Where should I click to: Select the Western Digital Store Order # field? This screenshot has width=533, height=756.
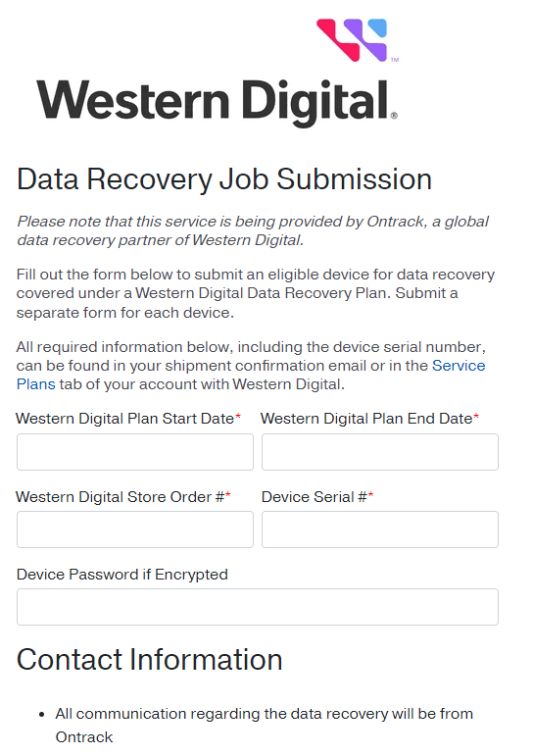pyautogui.click(x=135, y=529)
